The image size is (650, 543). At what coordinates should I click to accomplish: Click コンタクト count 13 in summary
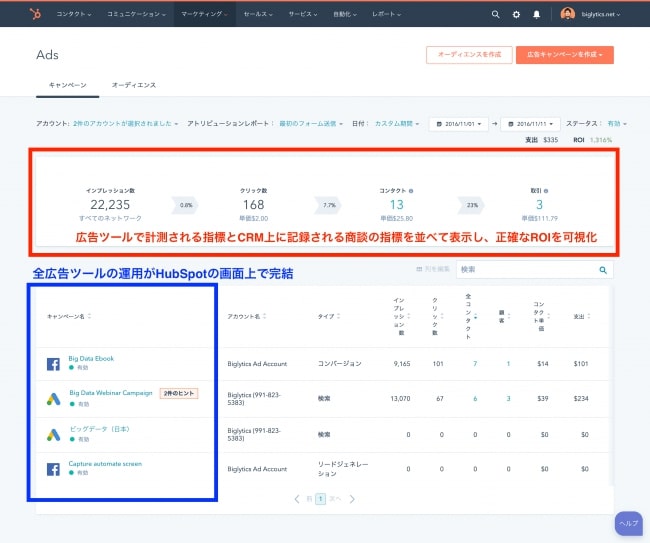[397, 205]
